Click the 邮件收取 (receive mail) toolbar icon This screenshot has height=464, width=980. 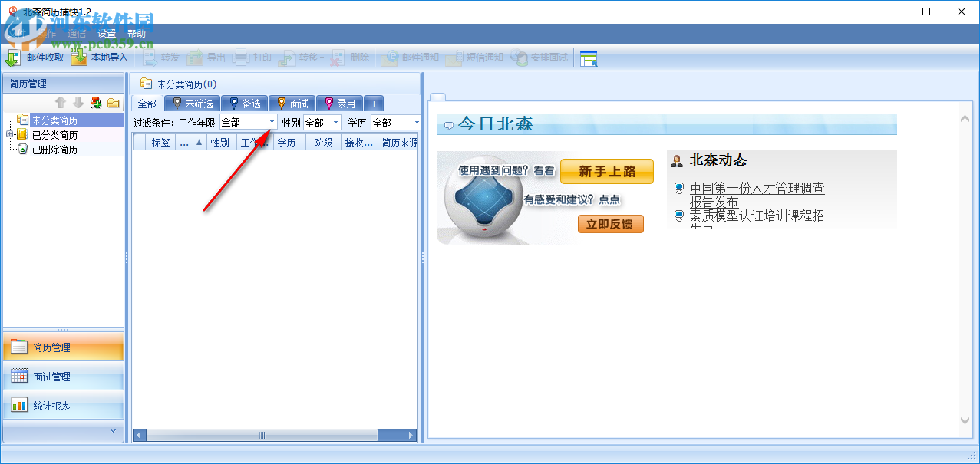(13, 58)
